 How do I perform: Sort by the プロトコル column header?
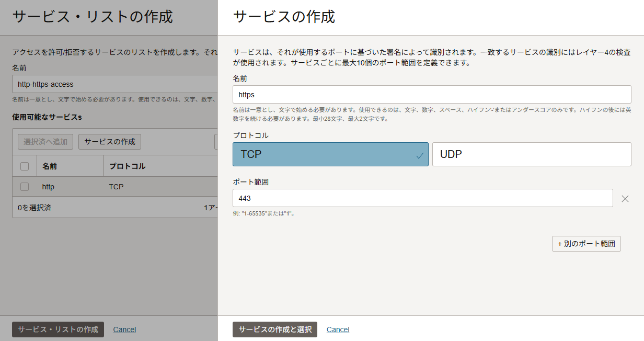pos(127,166)
